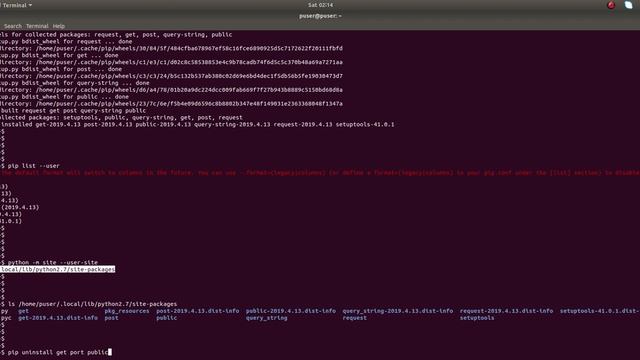Viewport: 640px width, 360px height.
Task: Click the 'request' directory name in ls output
Action: pyautogui.click(x=354, y=318)
